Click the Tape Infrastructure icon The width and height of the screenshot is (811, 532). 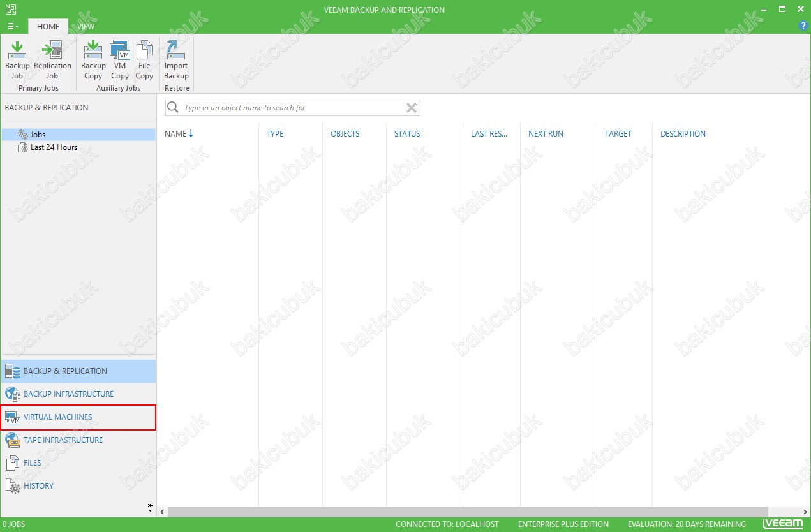point(13,440)
